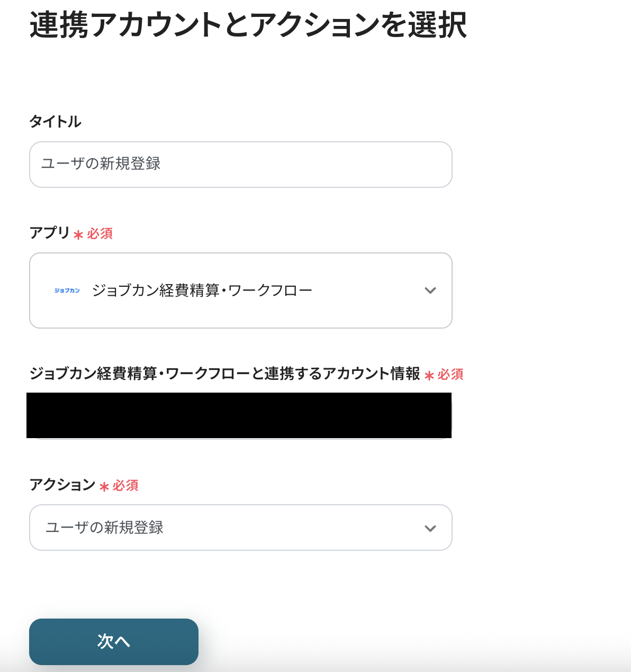Click the 連携アカウントとアクションを選択 page heading

(248, 25)
